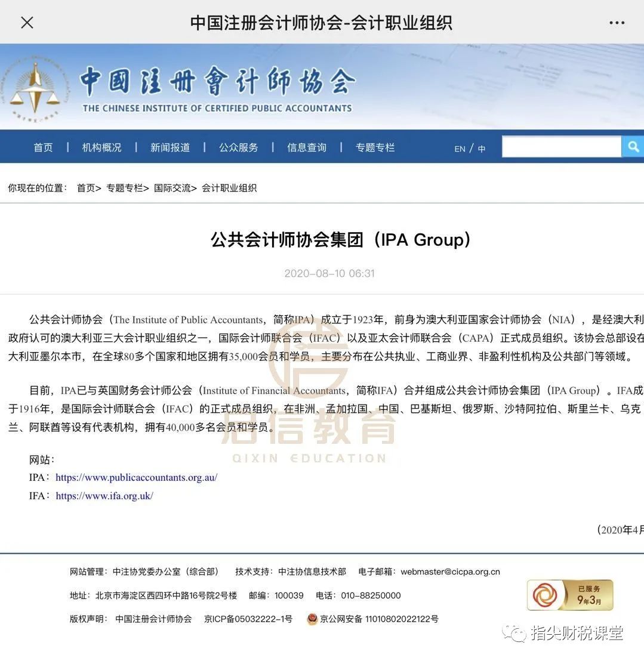Screen dimensions: 644x661
Task: Open the 信息查询 navigation item
Action: click(307, 147)
